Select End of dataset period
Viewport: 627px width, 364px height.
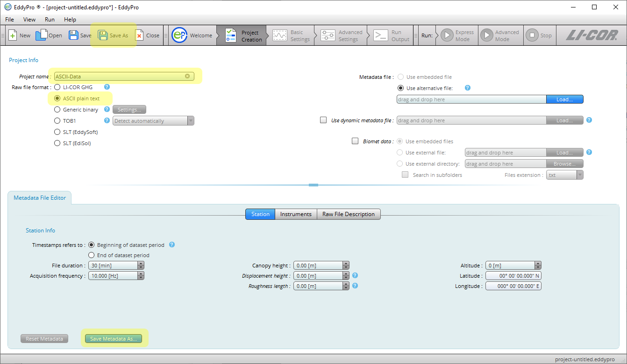92,255
